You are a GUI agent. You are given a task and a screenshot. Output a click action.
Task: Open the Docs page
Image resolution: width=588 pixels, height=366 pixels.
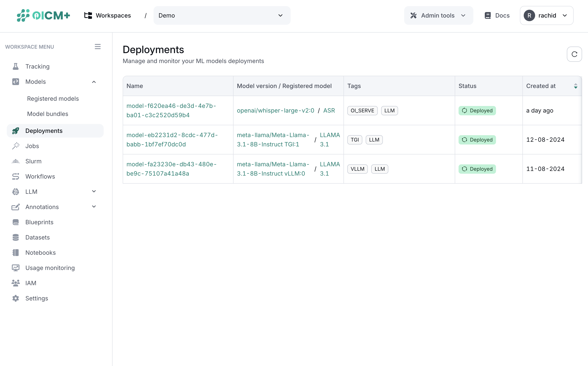[497, 15]
